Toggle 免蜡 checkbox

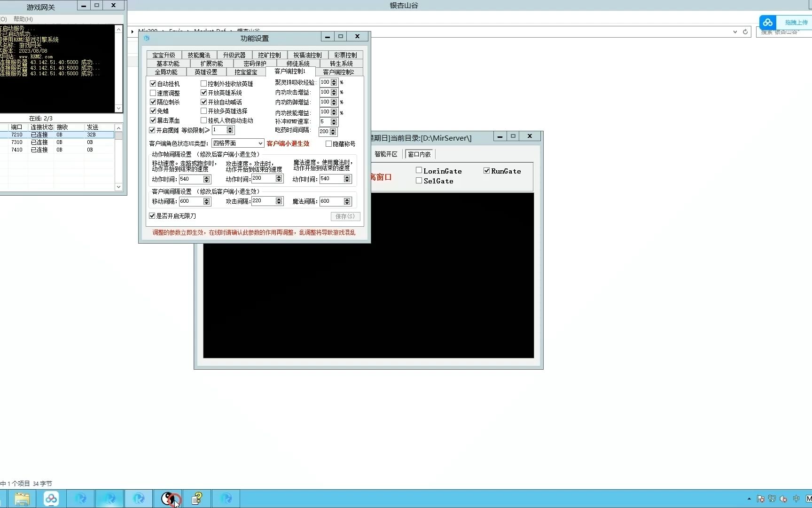pos(153,111)
